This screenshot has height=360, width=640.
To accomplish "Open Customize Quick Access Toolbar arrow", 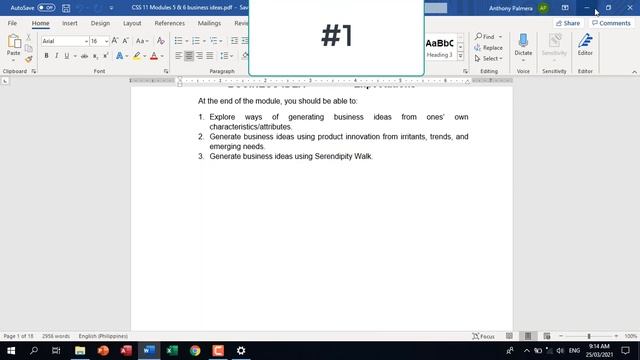I will [x=111, y=8].
